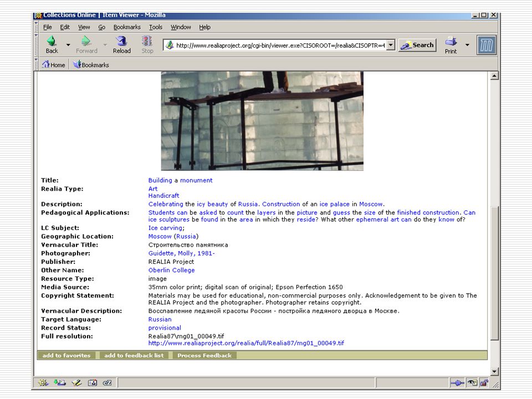Click the Handicraft realia type link
The height and width of the screenshot is (399, 532).
163,196
